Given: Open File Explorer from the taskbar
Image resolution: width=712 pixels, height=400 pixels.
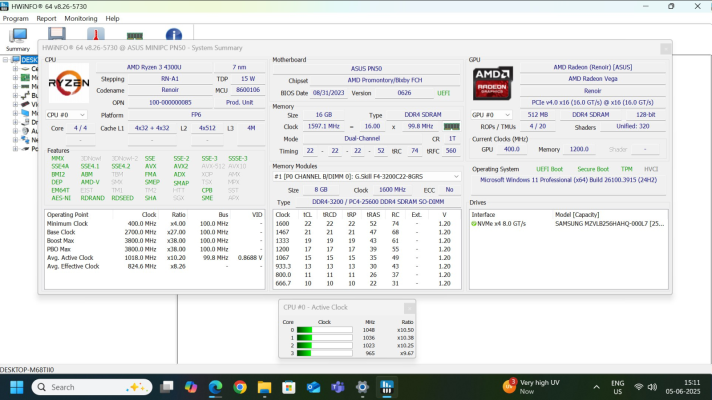Looking at the screenshot, I should point(264,387).
